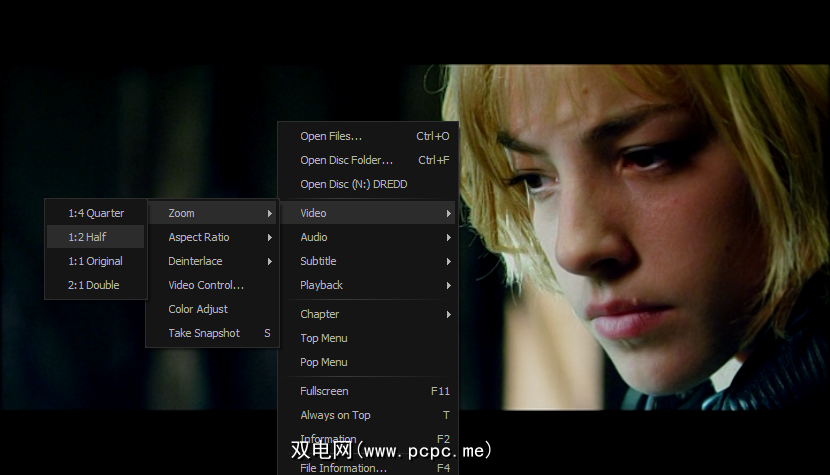The width and height of the screenshot is (830, 475).
Task: Expand the Audio submenu
Action: (x=368, y=237)
